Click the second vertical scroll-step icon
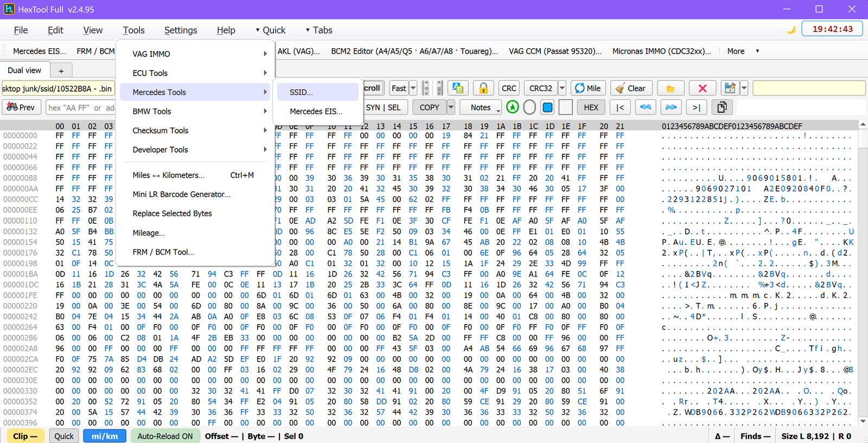The height and width of the screenshot is (443, 868). point(439,88)
